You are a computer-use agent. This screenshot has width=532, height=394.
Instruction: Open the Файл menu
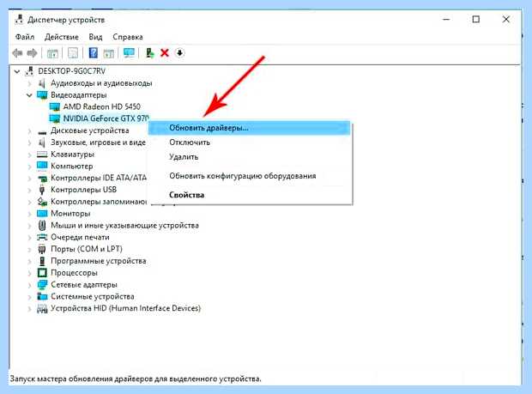click(x=25, y=37)
